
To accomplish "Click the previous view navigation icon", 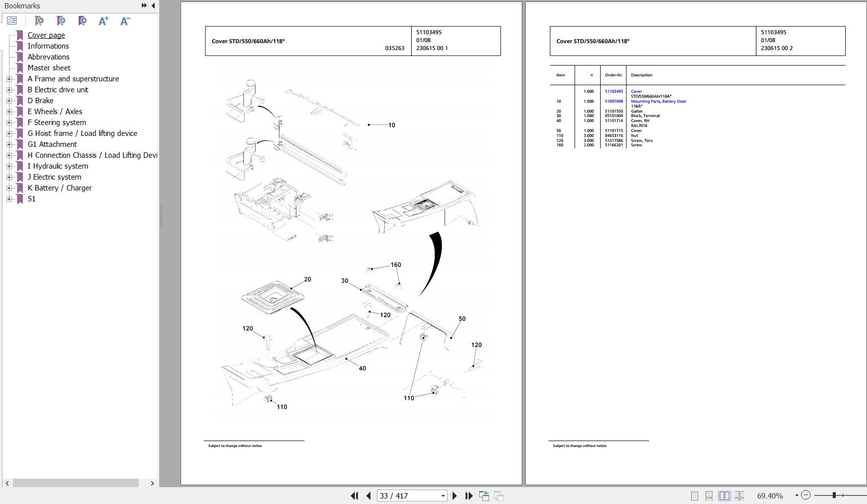I will tap(484, 496).
